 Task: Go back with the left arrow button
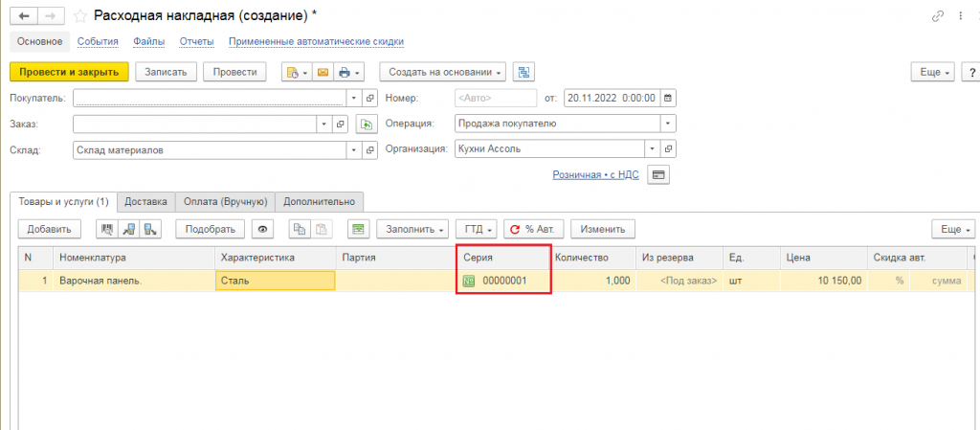tap(25, 15)
